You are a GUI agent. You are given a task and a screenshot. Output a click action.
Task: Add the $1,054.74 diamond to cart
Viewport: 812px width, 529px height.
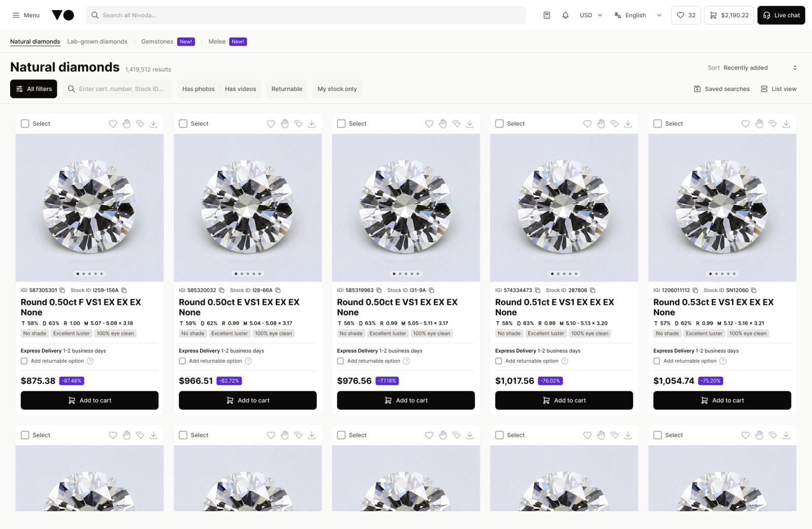pyautogui.click(x=722, y=400)
